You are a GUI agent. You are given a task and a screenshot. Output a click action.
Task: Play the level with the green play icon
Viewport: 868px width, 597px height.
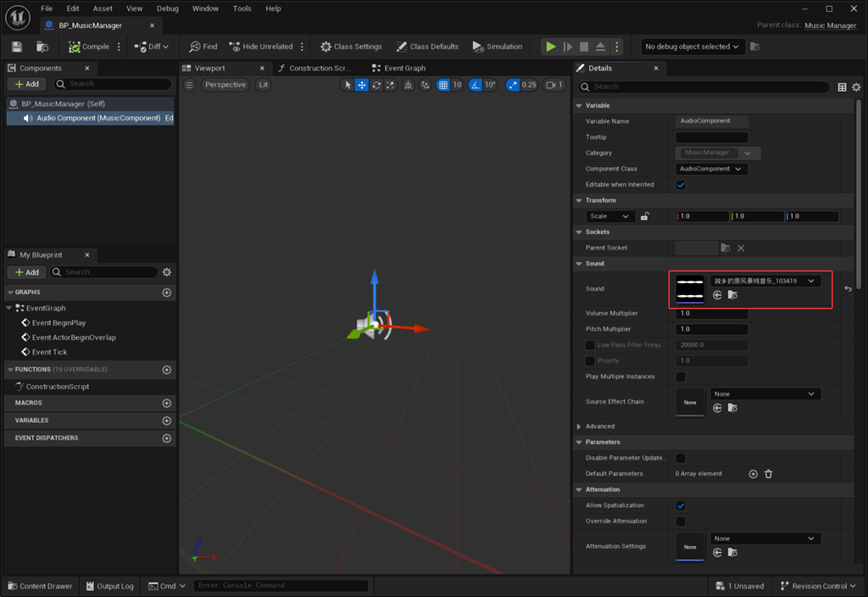tap(551, 47)
